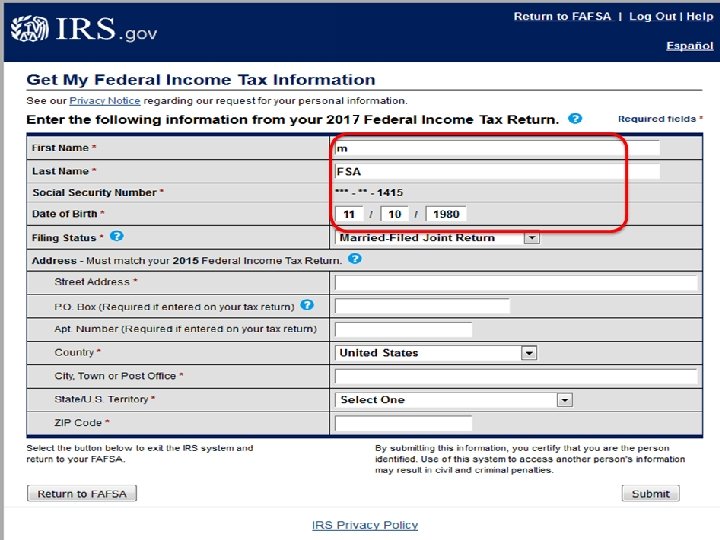Click the 'ZIP Code' label
Screen dimensions: 720x540
tap(78, 422)
